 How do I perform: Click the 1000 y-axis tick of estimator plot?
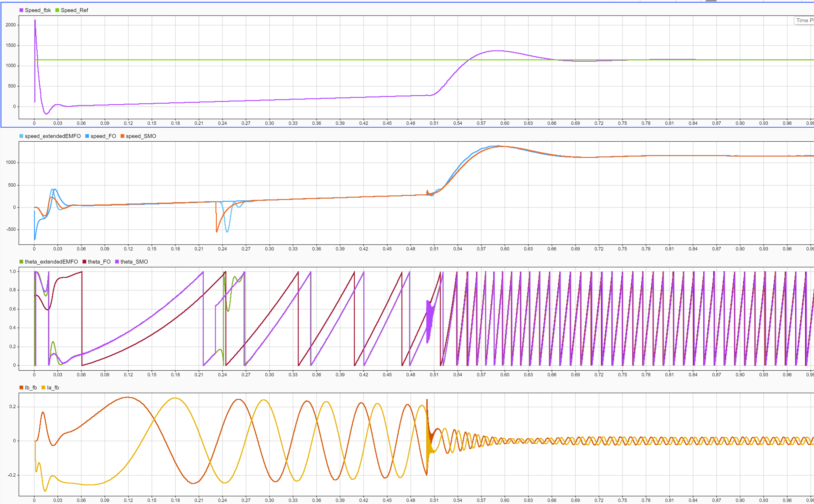coord(11,162)
